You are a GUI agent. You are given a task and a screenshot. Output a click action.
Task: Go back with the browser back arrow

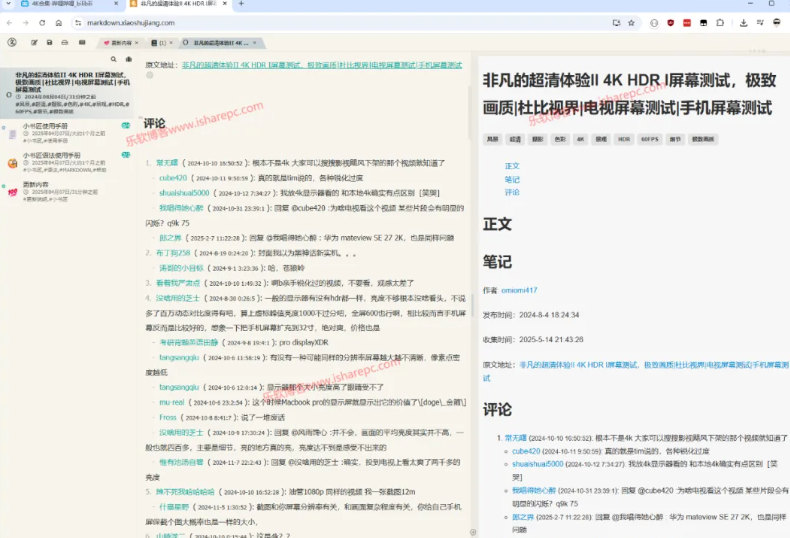(x=10, y=23)
